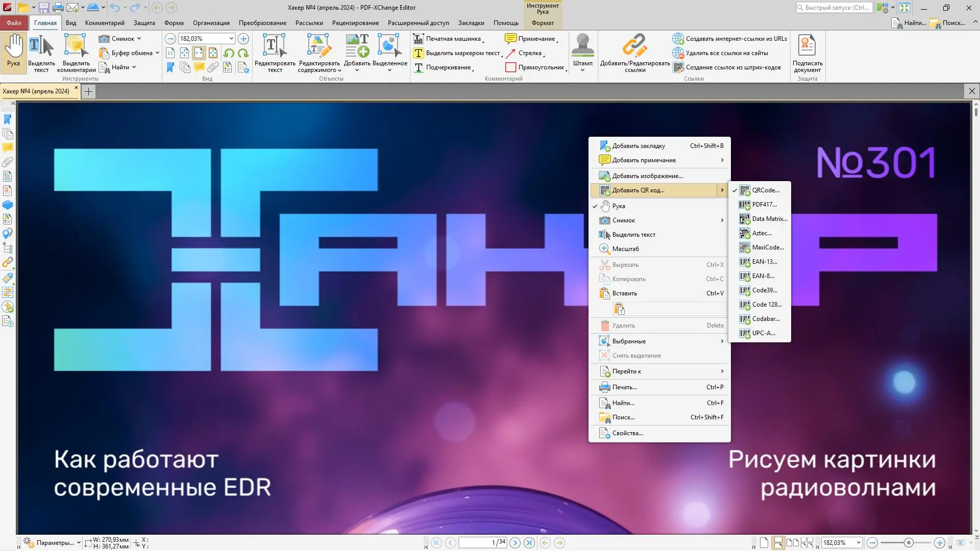Click the zoom-in plus icon in ribbon
The height and width of the screenshot is (551, 980).
tap(243, 39)
